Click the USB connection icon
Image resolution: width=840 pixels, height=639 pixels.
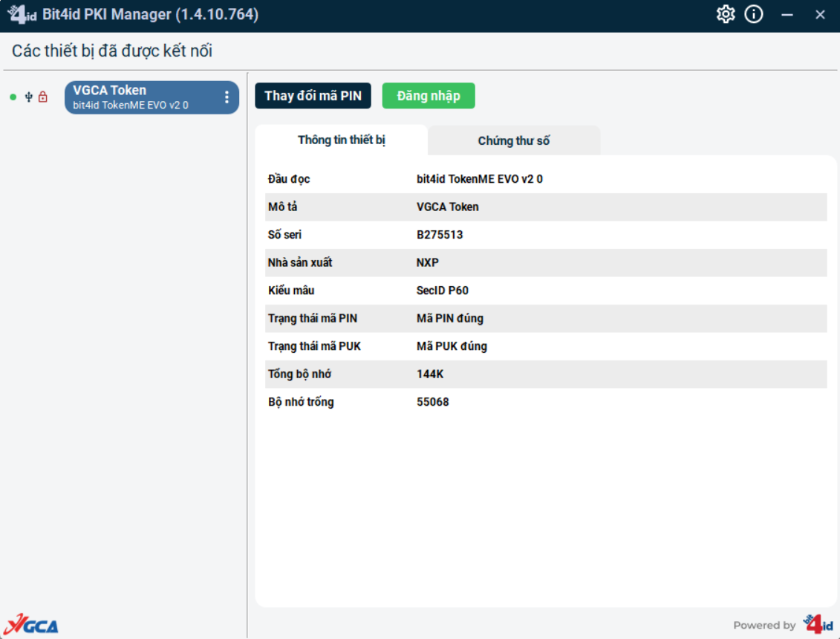29,97
